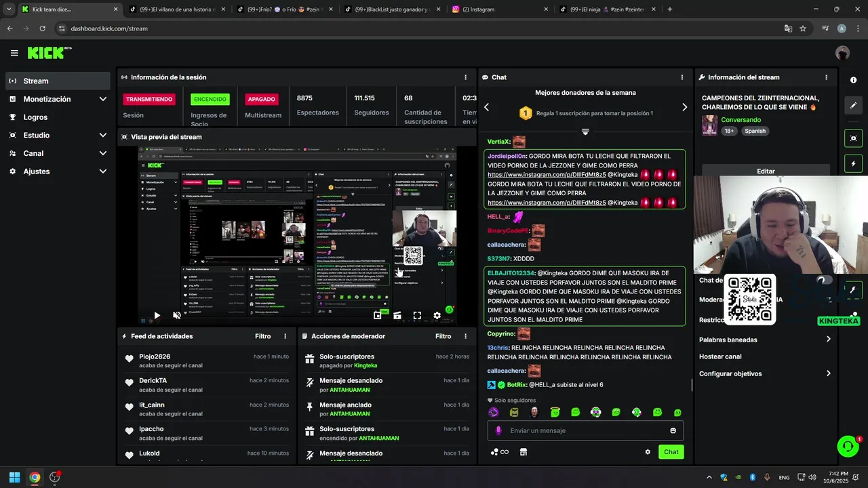This screenshot has width=868, height=488.
Task: Open chat settings gear icon
Action: 648,452
